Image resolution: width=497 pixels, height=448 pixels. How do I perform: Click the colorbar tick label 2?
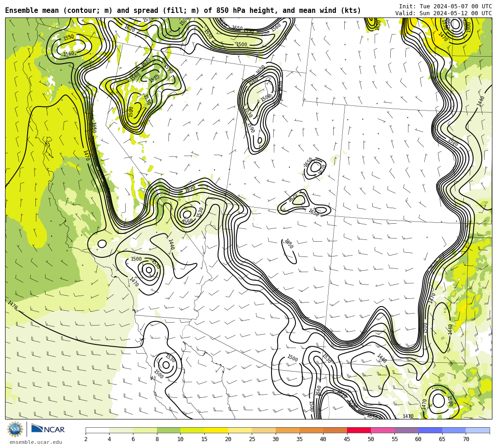click(x=86, y=439)
